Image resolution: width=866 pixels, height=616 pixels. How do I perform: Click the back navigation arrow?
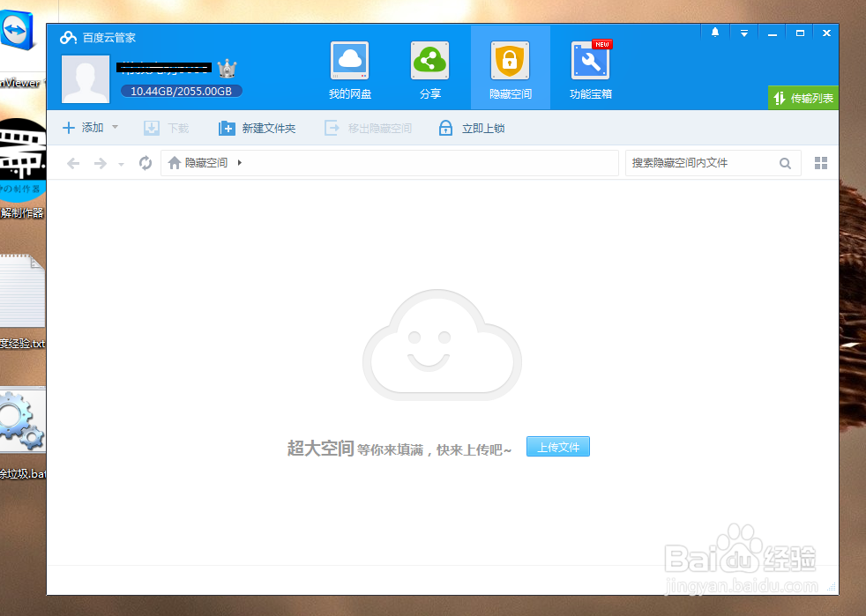[x=73, y=162]
